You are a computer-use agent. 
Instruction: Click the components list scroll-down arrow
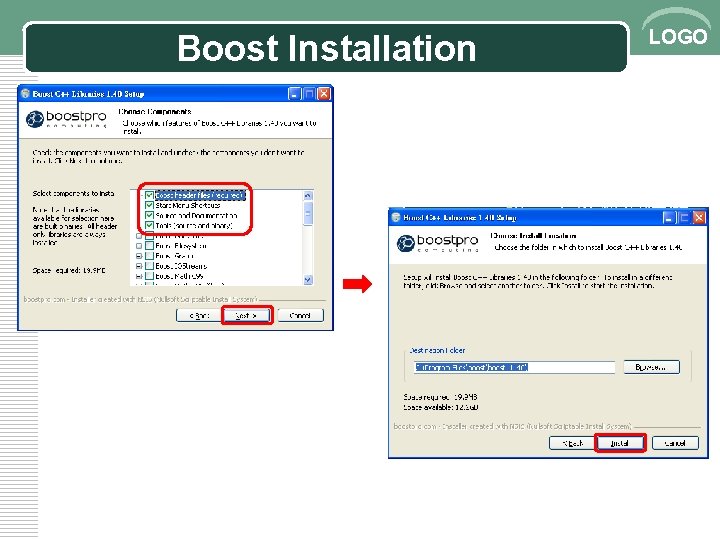[x=308, y=280]
